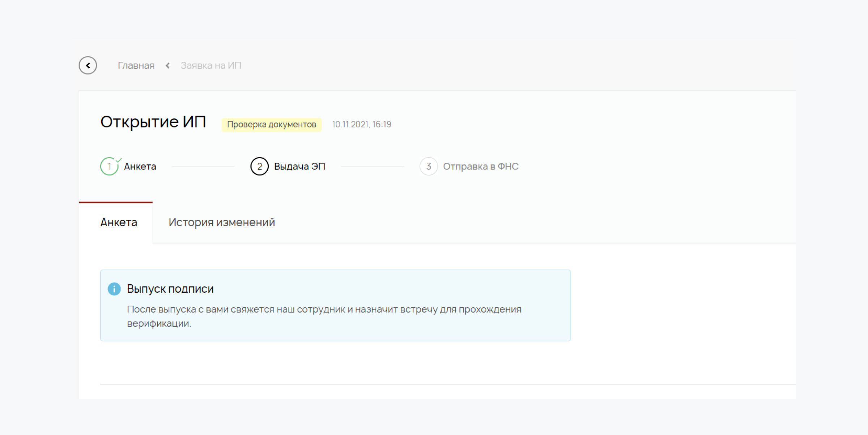Switch to the Анкета tab

(x=119, y=222)
